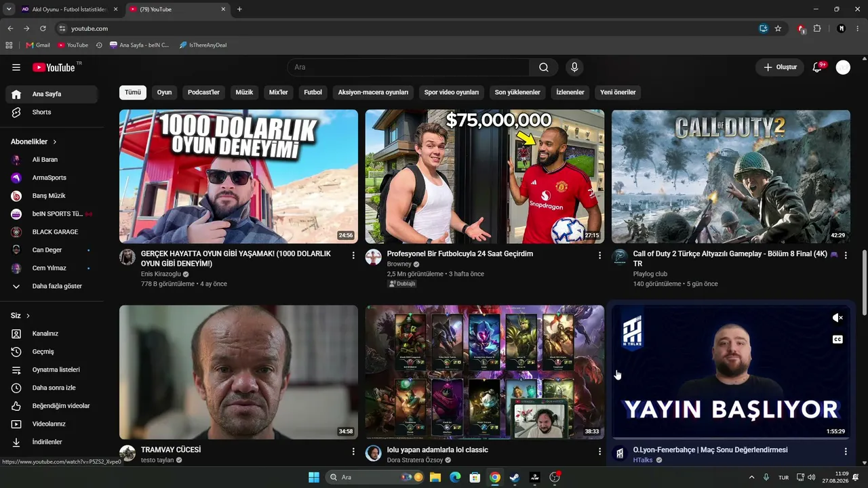868x488 pixels.
Task: Select the Oyun filter chip
Action: (164, 92)
